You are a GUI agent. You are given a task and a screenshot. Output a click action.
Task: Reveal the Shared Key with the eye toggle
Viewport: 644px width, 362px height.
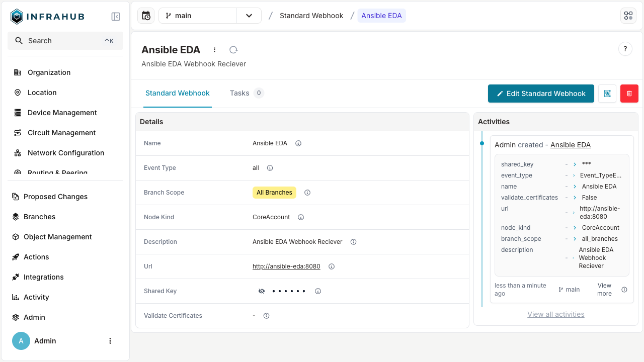click(x=262, y=291)
